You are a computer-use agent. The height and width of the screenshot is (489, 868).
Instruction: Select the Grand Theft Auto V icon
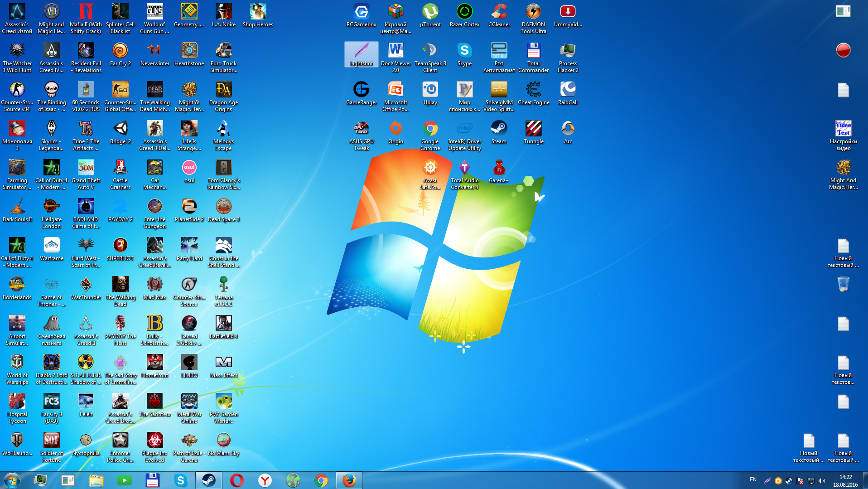tap(86, 174)
